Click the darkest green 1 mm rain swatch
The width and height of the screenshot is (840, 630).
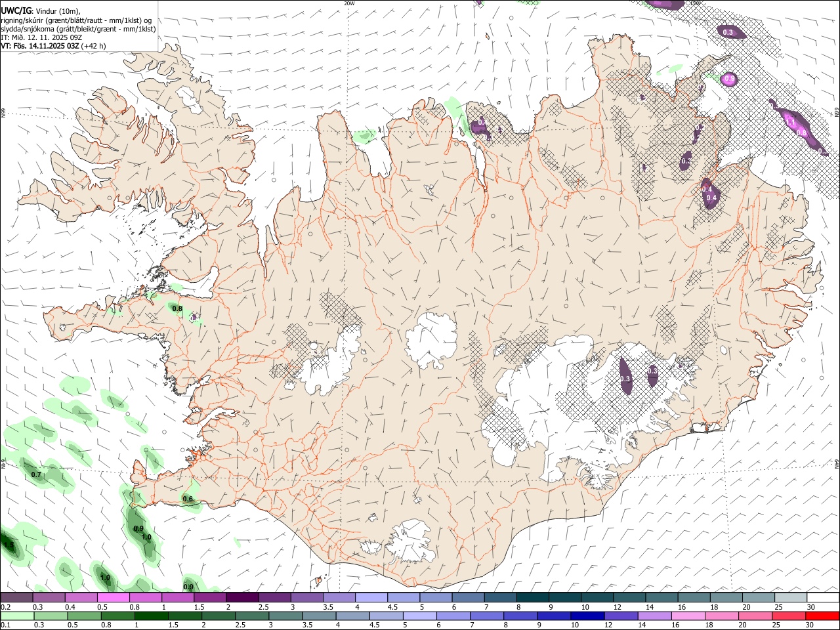[x=152, y=616]
